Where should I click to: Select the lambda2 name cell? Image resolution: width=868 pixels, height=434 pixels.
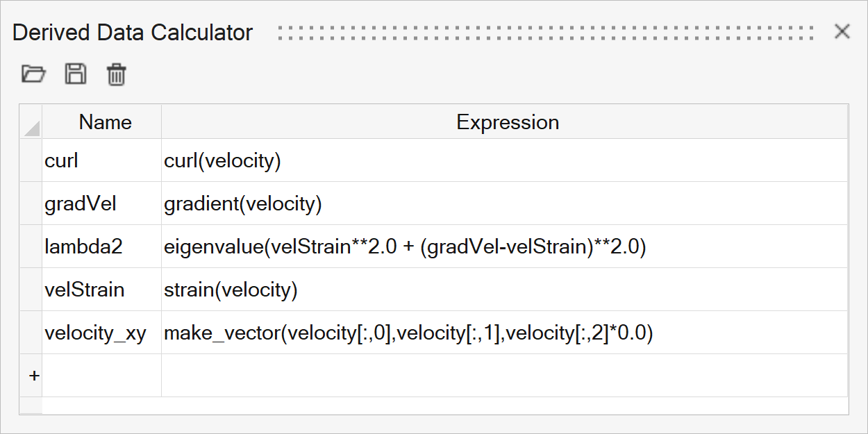pos(101,247)
